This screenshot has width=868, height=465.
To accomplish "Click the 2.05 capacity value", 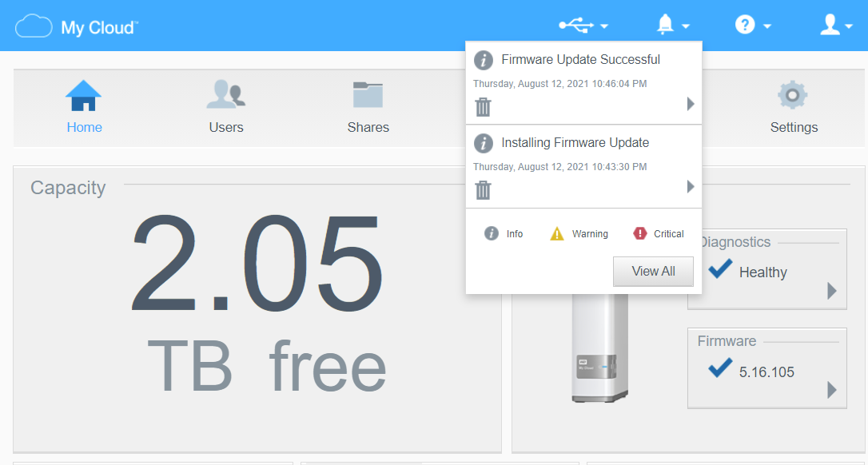I will (x=257, y=263).
